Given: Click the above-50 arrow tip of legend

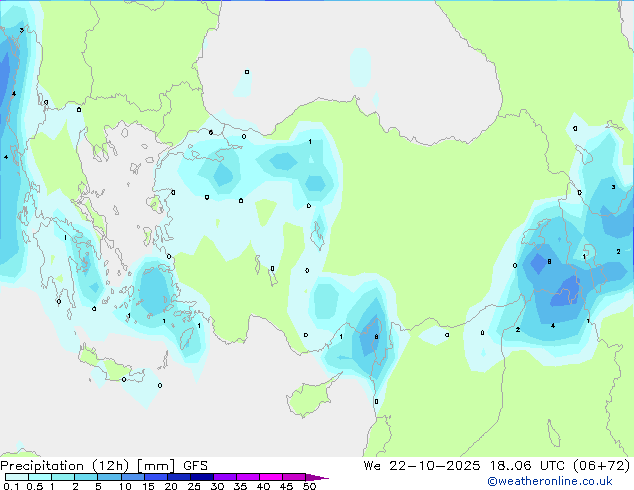Looking at the screenshot, I should pyautogui.click(x=317, y=477).
